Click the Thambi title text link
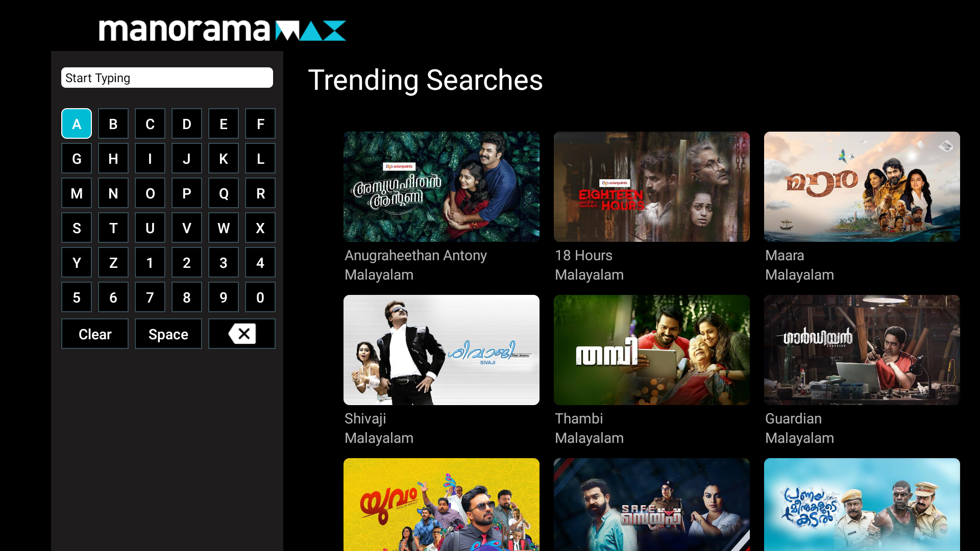980x551 pixels. click(x=579, y=419)
